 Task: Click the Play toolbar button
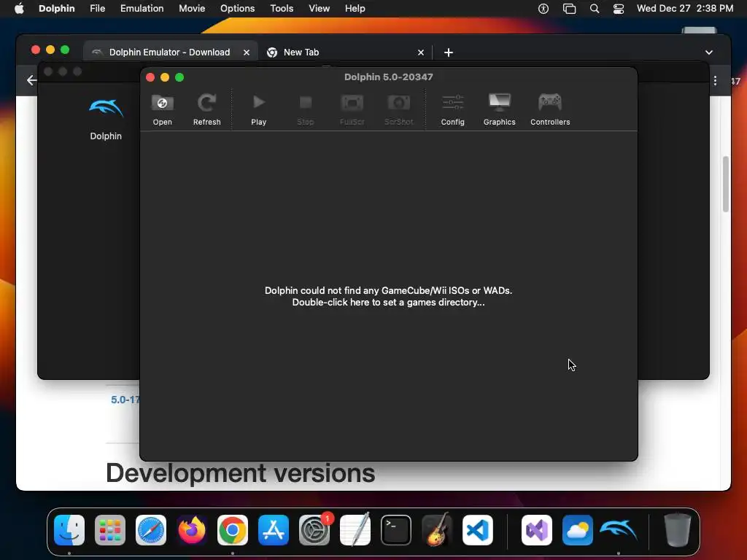point(259,109)
